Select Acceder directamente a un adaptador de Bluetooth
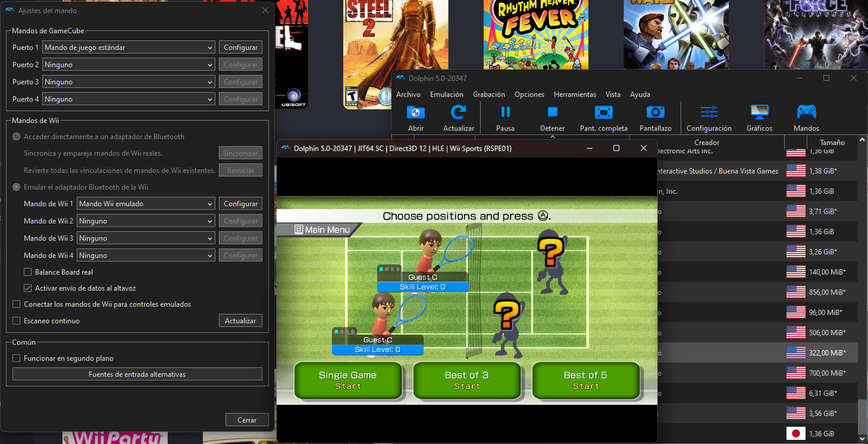Screen dimensions: 868x444 [x=16, y=137]
